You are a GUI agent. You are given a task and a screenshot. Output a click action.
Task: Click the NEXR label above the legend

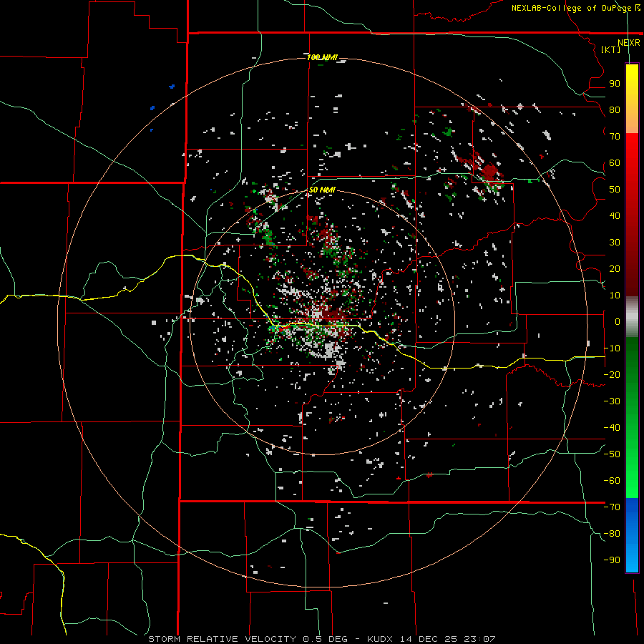(x=628, y=42)
